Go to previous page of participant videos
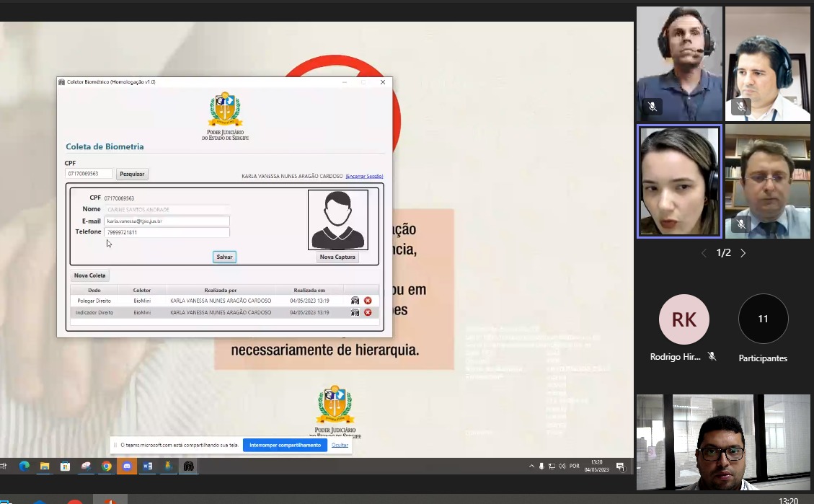 coord(704,253)
